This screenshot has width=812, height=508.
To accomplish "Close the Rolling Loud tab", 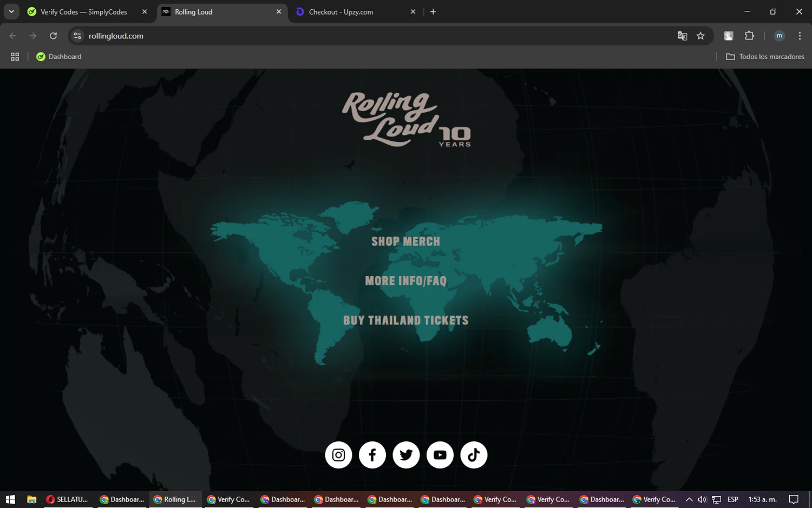I will pos(279,12).
